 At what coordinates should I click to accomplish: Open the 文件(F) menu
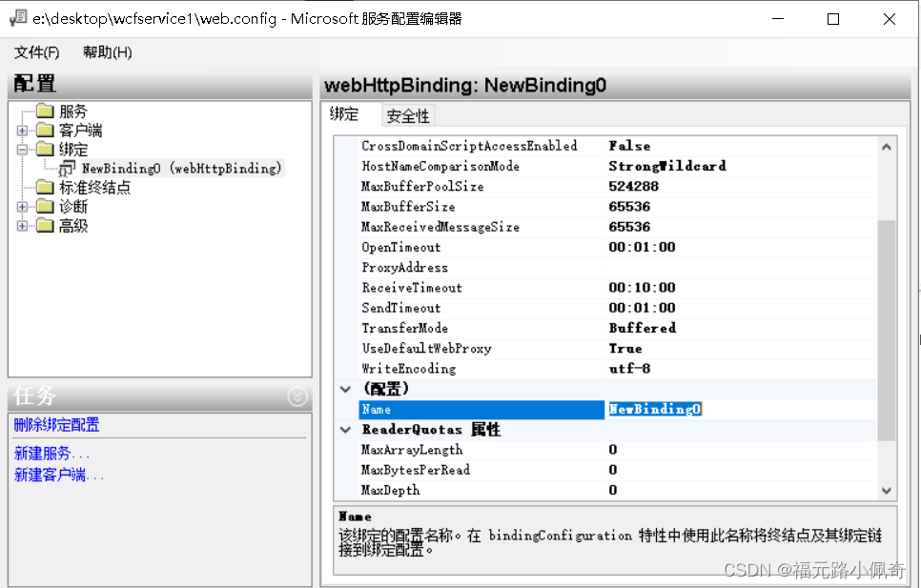[36, 52]
